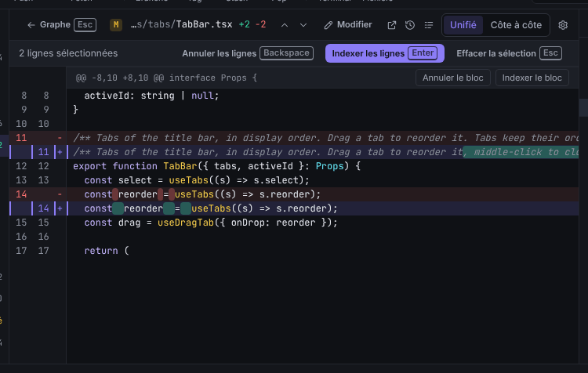Select the '-2' deletions count
This screenshot has width=588, height=373.
point(260,25)
